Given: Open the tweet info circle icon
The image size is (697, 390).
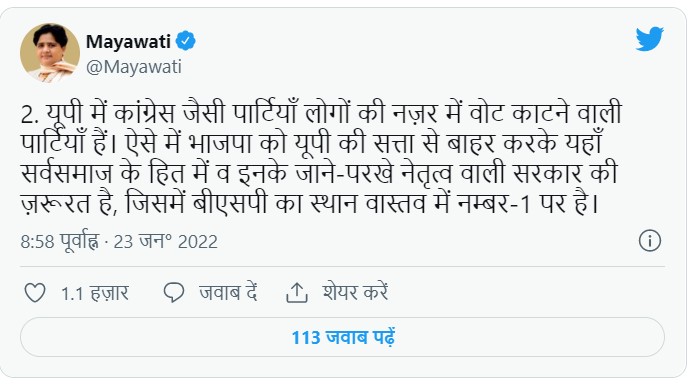Looking at the screenshot, I should click(650, 241).
